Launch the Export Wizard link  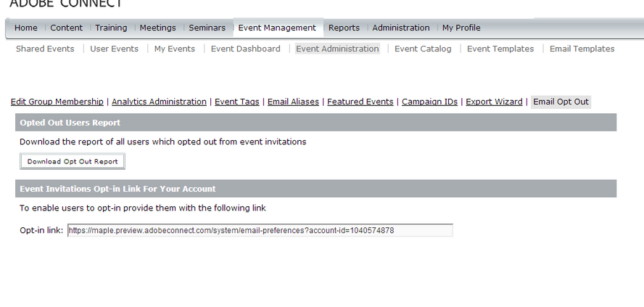click(494, 102)
